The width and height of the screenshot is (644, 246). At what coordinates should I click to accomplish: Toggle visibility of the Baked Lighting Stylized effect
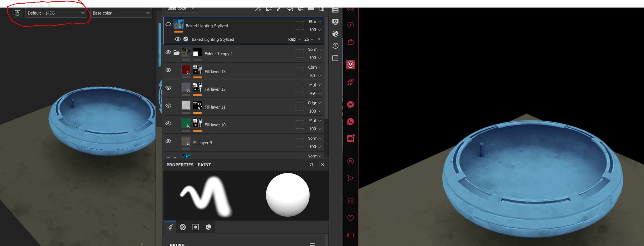click(x=178, y=39)
